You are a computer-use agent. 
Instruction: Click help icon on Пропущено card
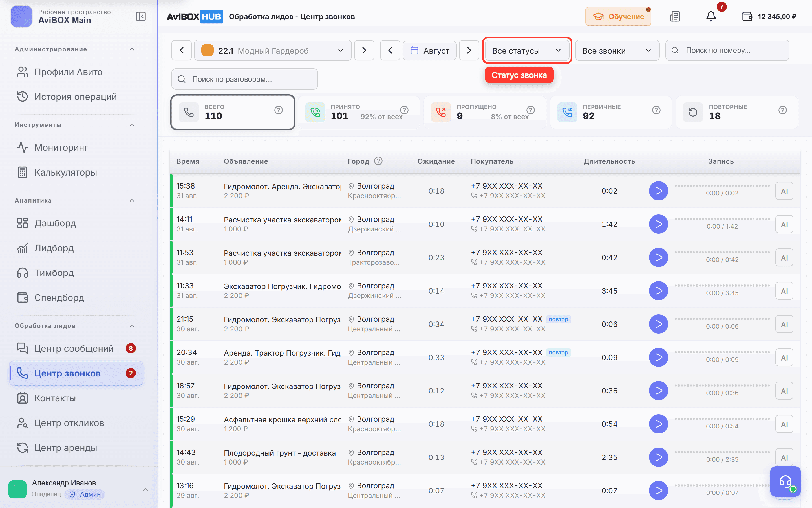point(531,110)
